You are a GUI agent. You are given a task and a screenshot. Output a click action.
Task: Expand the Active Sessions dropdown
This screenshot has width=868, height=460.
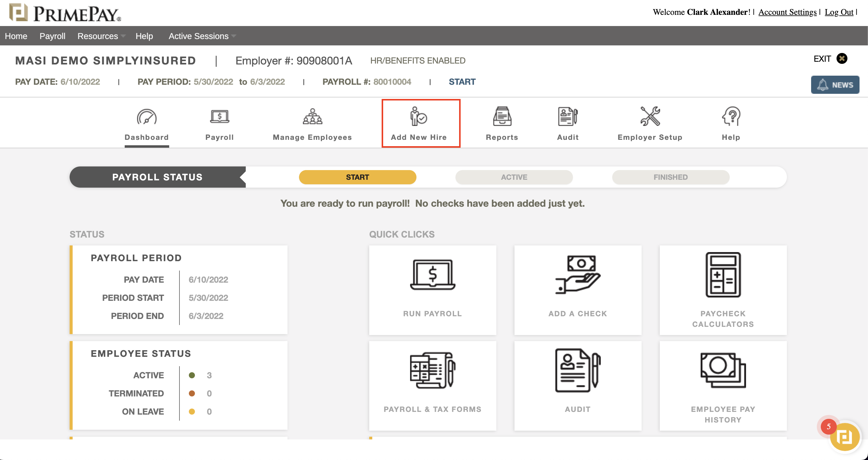click(202, 36)
